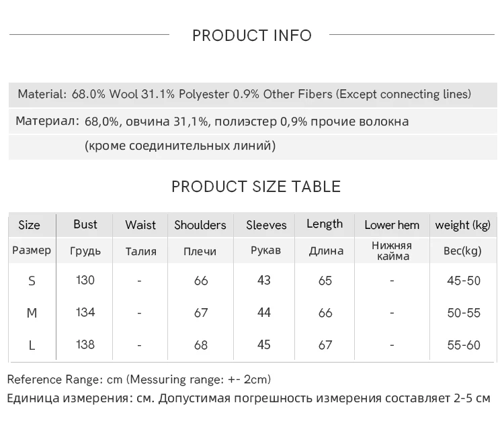504x423 pixels.
Task: Select the weight (kg) column header
Action: click(462, 225)
